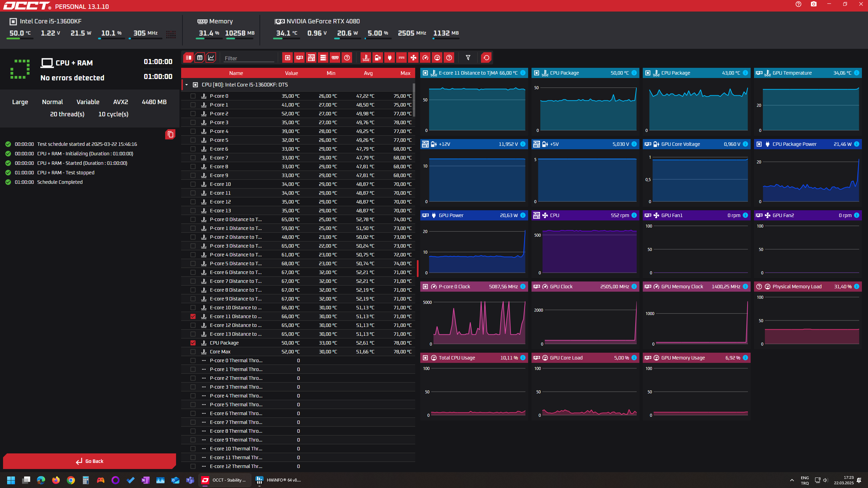868x488 pixels.
Task: Open info for Total CPU Usage graph
Action: pyautogui.click(x=523, y=358)
